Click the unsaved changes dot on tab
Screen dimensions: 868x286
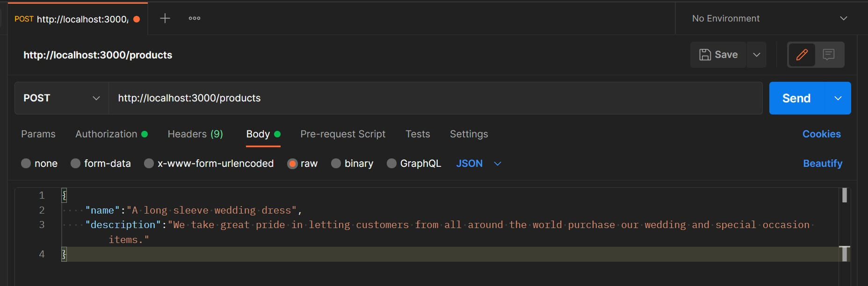pos(137,19)
